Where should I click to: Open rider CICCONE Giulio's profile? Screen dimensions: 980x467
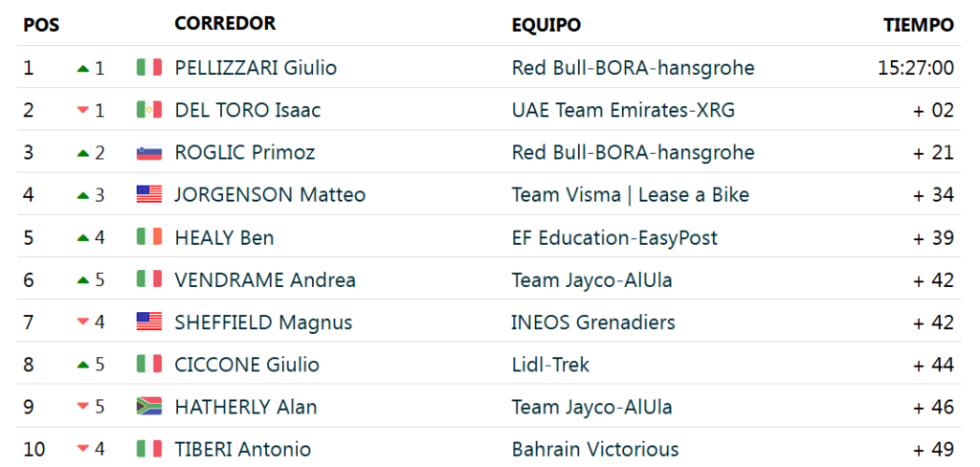(247, 365)
